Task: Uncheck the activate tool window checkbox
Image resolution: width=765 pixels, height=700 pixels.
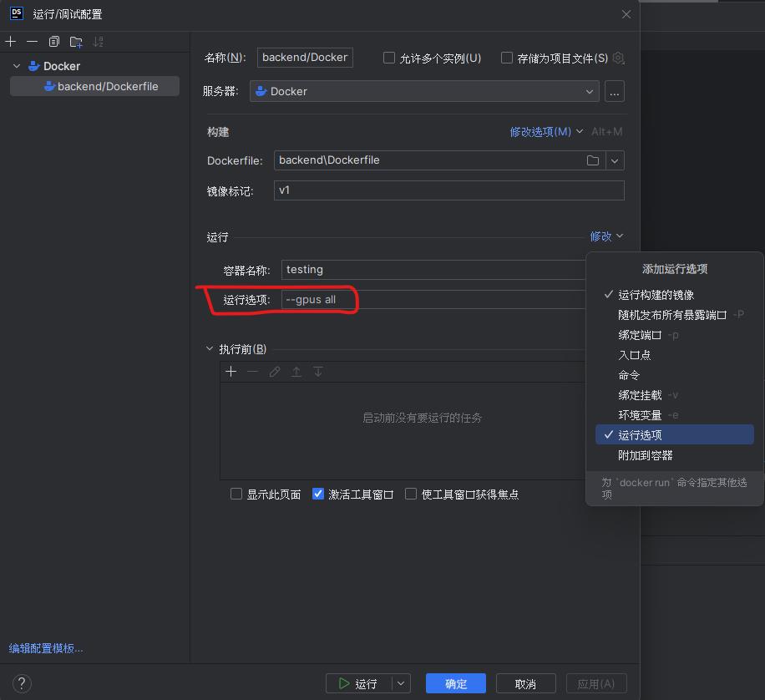Action: coord(318,494)
